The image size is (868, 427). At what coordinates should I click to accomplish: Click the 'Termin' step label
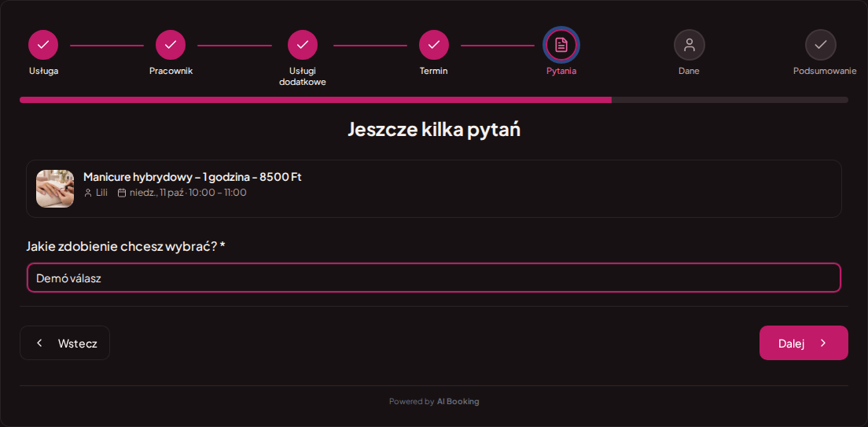point(433,71)
